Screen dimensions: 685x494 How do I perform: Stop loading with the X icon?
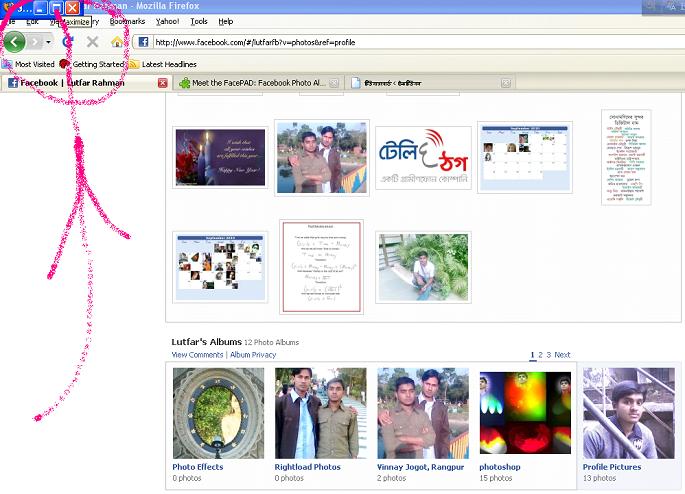(x=92, y=42)
